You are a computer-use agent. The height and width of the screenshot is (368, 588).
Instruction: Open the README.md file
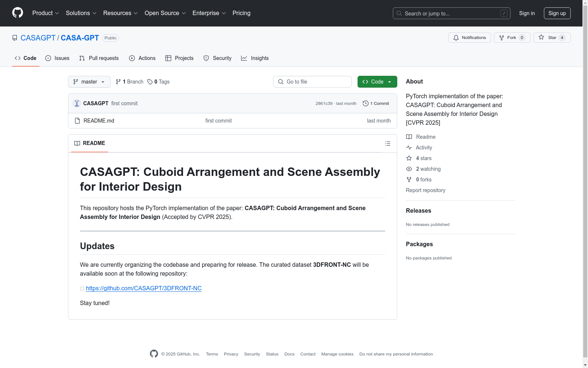pyautogui.click(x=99, y=121)
